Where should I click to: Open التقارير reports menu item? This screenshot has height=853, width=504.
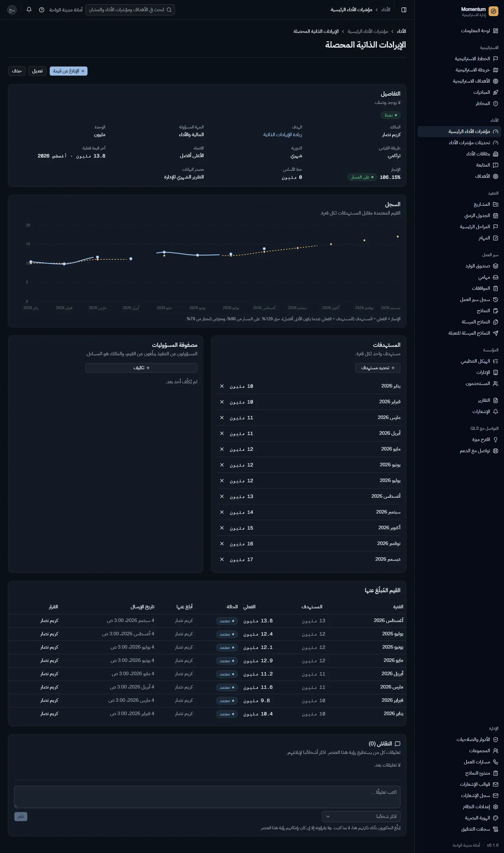click(459, 400)
